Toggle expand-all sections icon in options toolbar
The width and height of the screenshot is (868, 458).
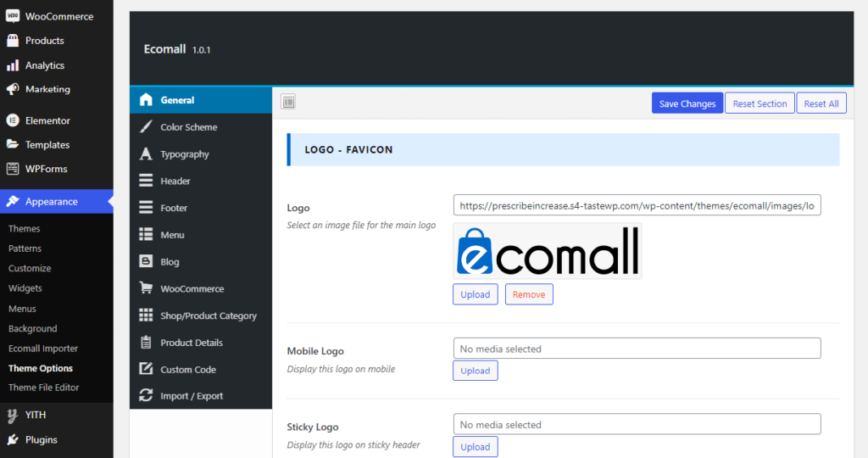(288, 102)
